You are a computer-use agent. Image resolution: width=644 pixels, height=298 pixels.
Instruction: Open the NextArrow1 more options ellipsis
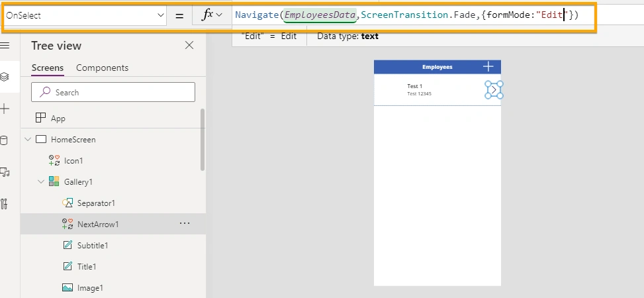point(185,223)
